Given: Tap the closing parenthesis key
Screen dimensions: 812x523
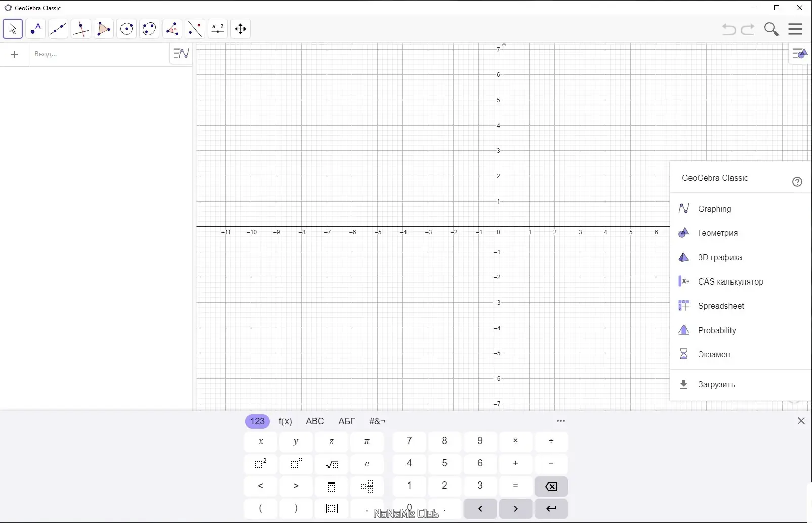Looking at the screenshot, I should [296, 509].
